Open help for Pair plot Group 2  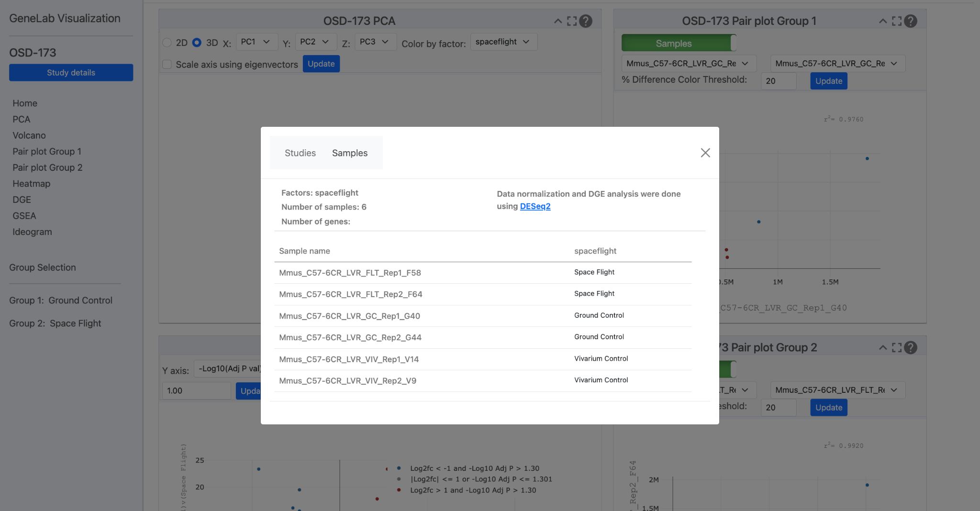click(911, 348)
